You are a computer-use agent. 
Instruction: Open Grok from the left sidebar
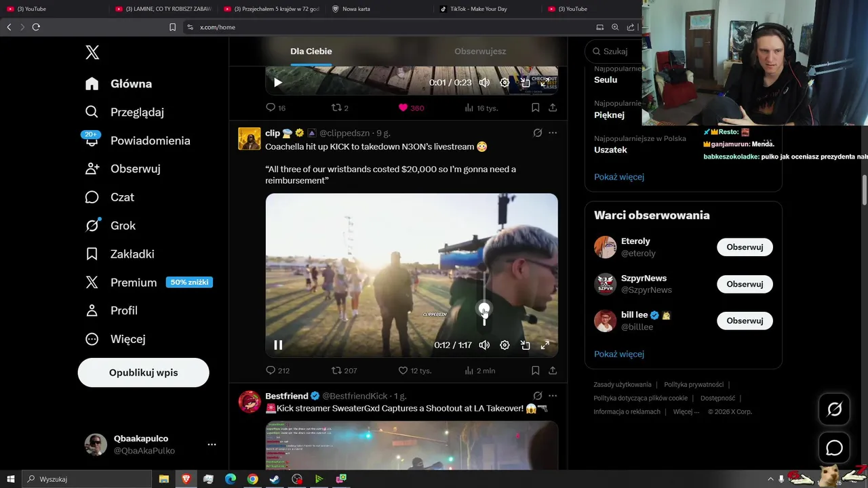click(x=111, y=226)
